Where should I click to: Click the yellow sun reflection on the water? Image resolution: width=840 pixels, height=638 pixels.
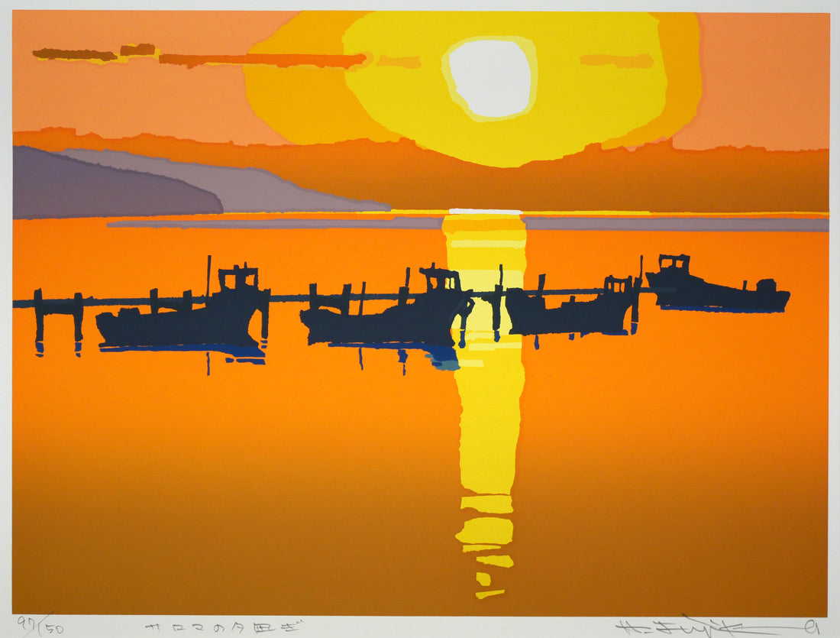click(486, 405)
